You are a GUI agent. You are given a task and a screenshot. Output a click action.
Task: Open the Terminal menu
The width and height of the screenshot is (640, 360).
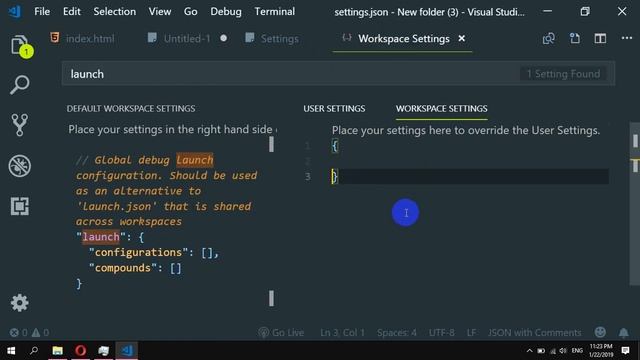[275, 11]
